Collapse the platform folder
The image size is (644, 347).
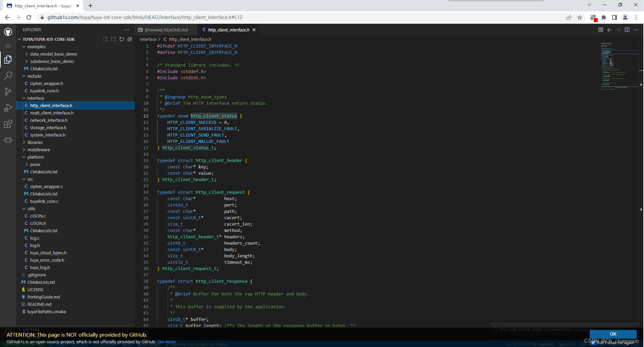click(x=24, y=157)
